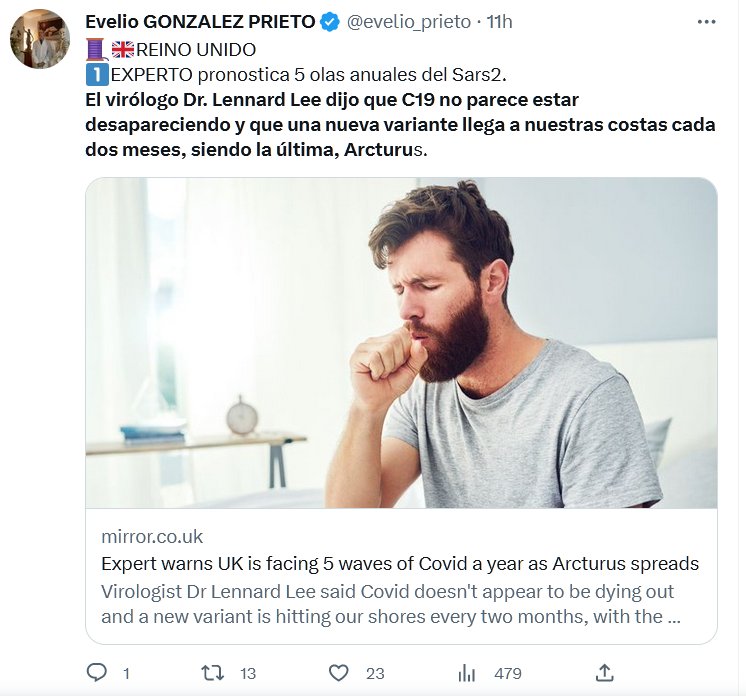Screen dimensions: 746x696
Task: Open the @evelio_prieto handle link
Action: pos(409,22)
